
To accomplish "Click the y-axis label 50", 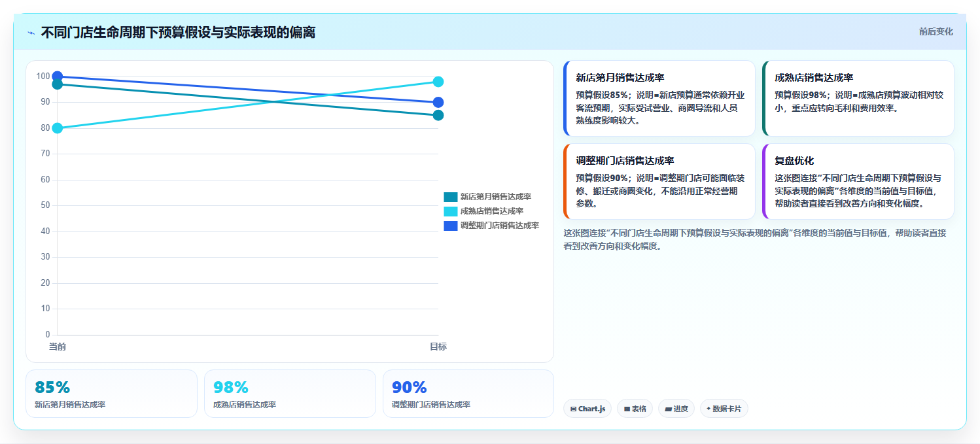I will pos(46,205).
